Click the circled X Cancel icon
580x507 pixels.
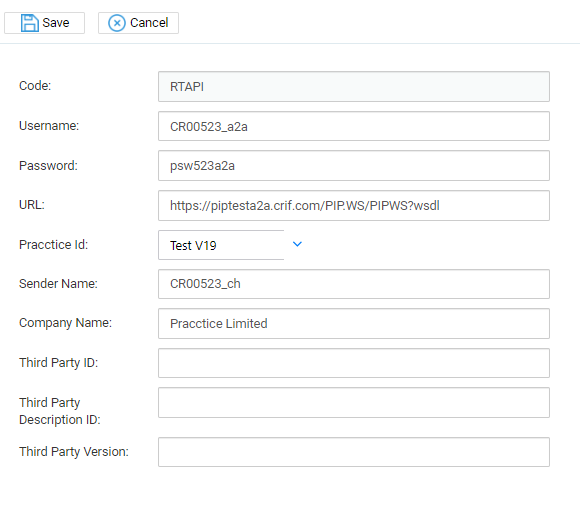(x=117, y=23)
